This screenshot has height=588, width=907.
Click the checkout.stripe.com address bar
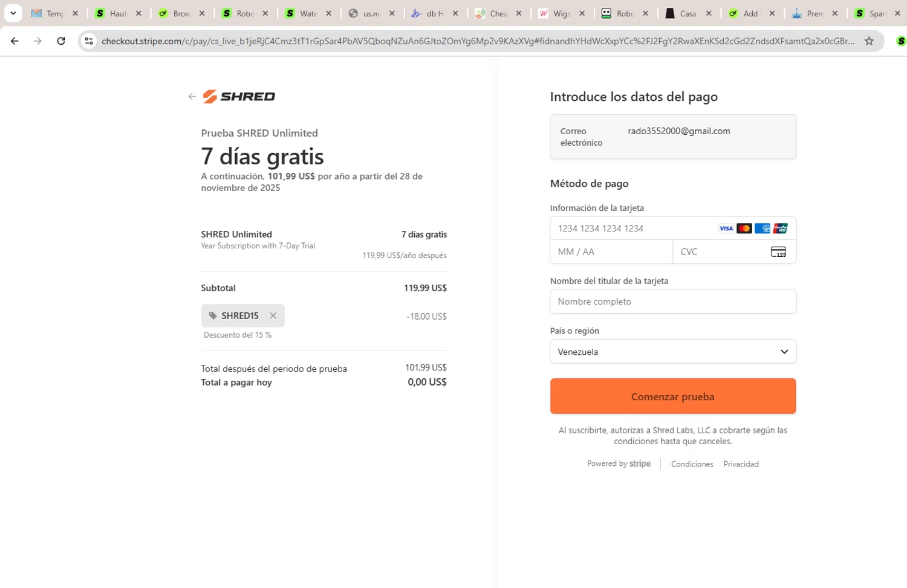tap(478, 41)
